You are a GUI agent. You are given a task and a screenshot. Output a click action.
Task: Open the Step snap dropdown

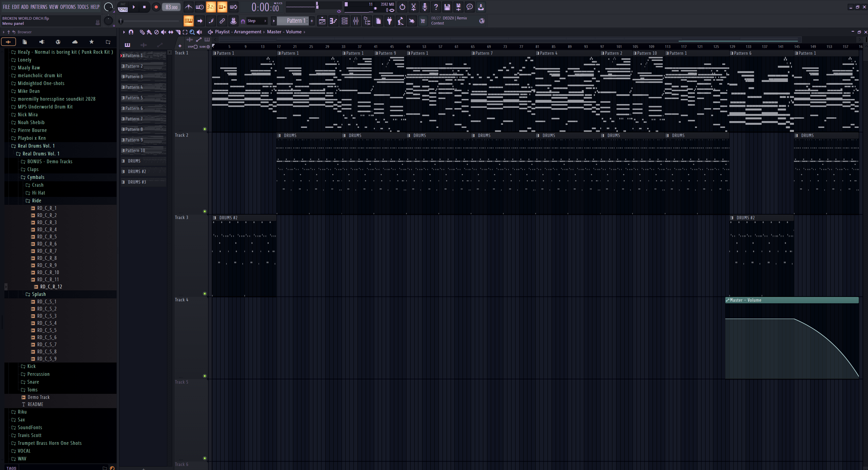tap(257, 21)
